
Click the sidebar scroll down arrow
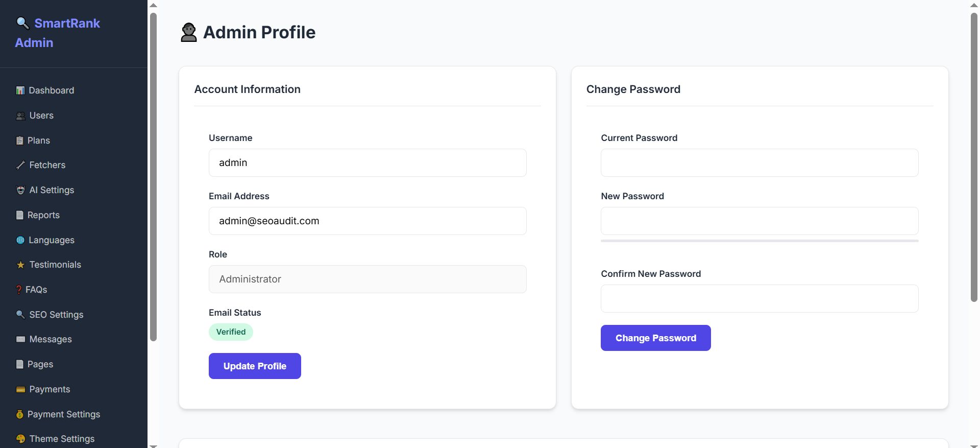(x=153, y=445)
